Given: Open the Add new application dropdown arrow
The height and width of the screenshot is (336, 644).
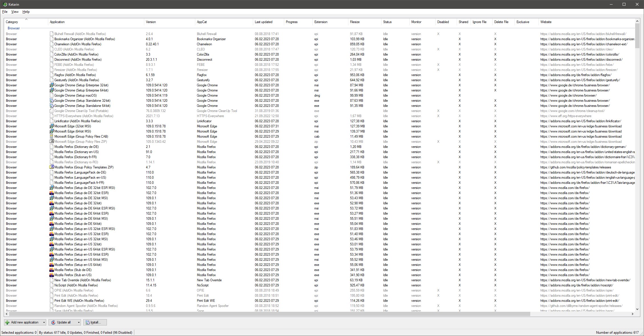Looking at the screenshot, I should coord(44,322).
